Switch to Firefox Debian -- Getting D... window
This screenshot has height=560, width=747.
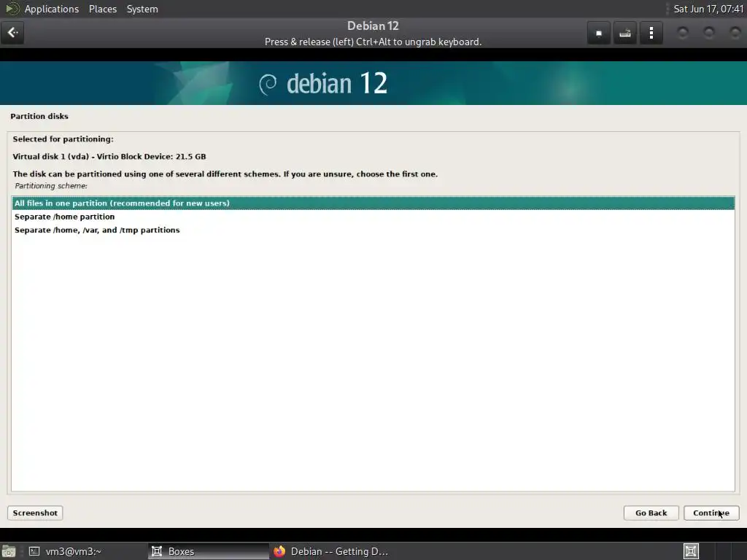click(x=331, y=551)
